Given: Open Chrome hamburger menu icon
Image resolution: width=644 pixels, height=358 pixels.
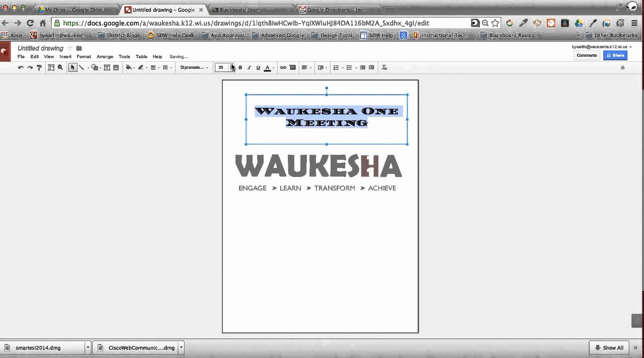Looking at the screenshot, I should (634, 23).
